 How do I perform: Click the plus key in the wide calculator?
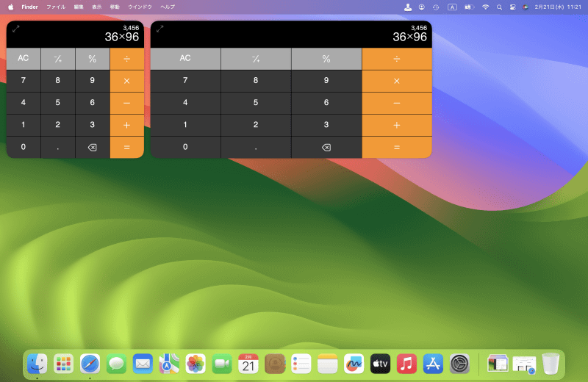point(397,125)
